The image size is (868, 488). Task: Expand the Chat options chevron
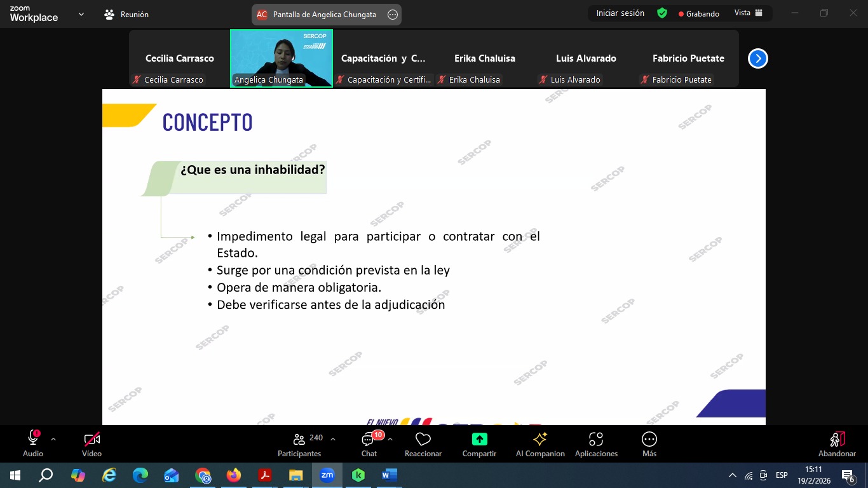point(390,439)
